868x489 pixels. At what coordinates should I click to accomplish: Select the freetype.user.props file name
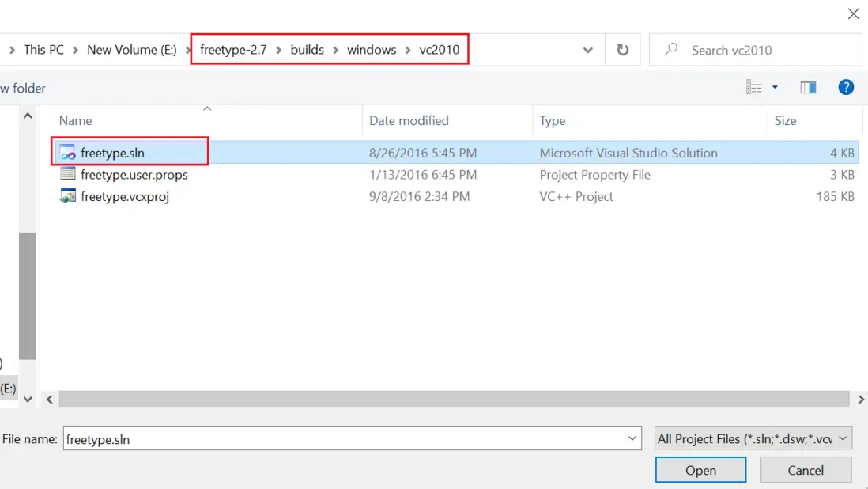coord(134,174)
